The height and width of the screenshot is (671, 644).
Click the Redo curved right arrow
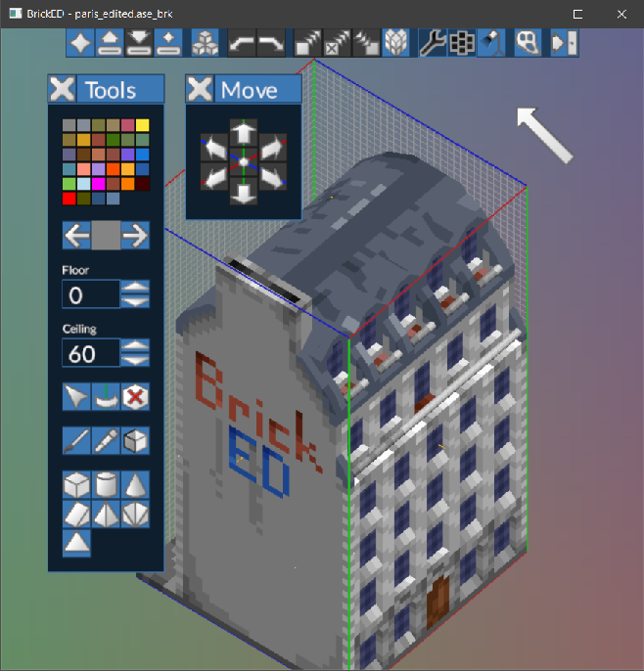(x=271, y=43)
